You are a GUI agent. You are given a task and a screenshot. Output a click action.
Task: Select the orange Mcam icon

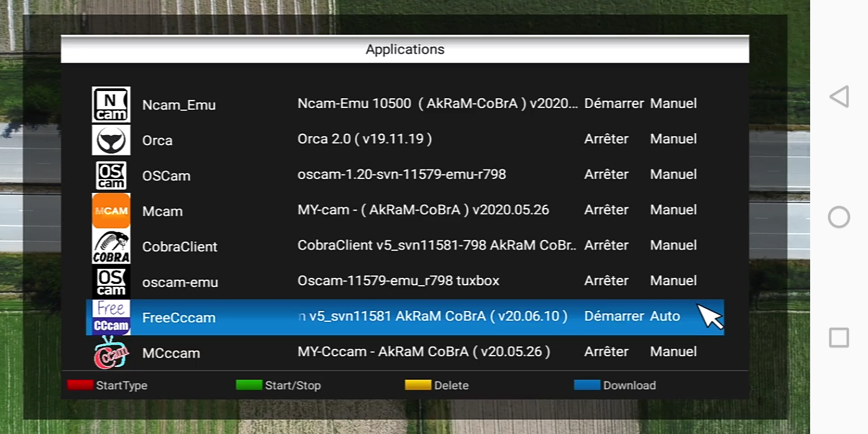(111, 211)
